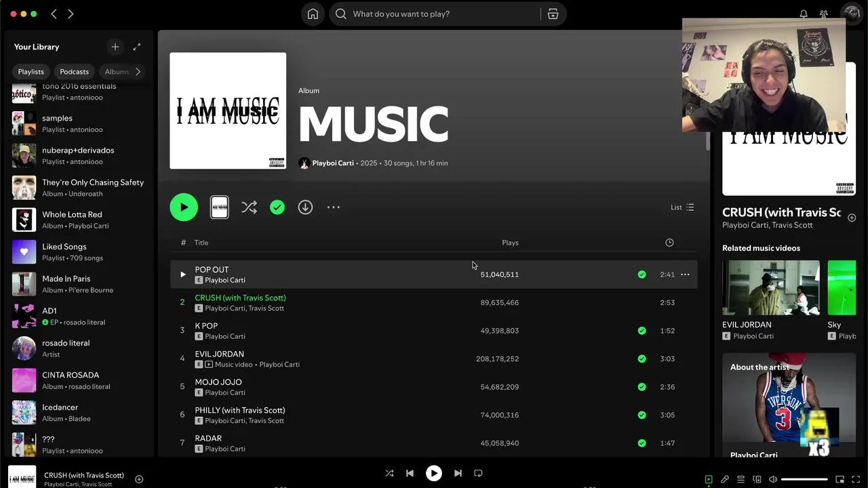The height and width of the screenshot is (488, 868).
Task: Skip to next track
Action: (x=458, y=473)
